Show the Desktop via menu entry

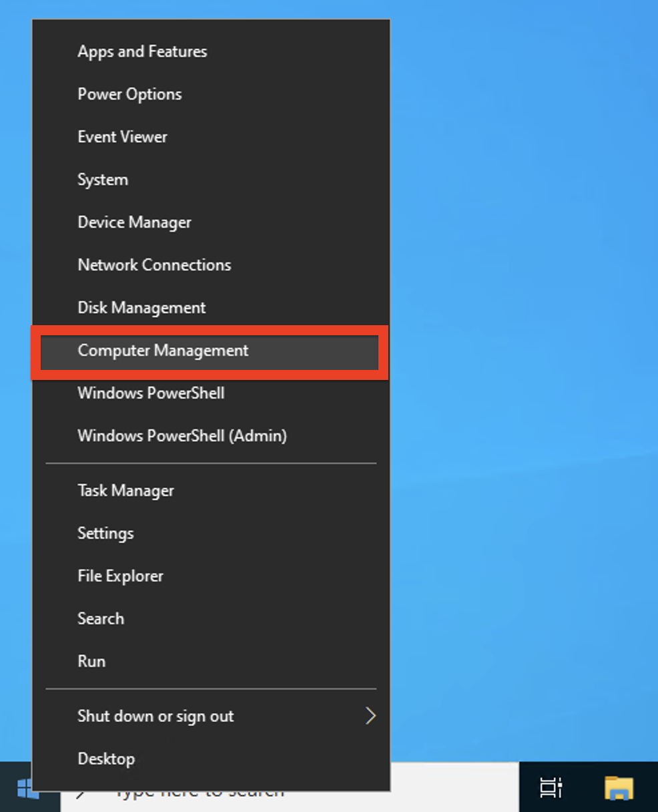211,759
